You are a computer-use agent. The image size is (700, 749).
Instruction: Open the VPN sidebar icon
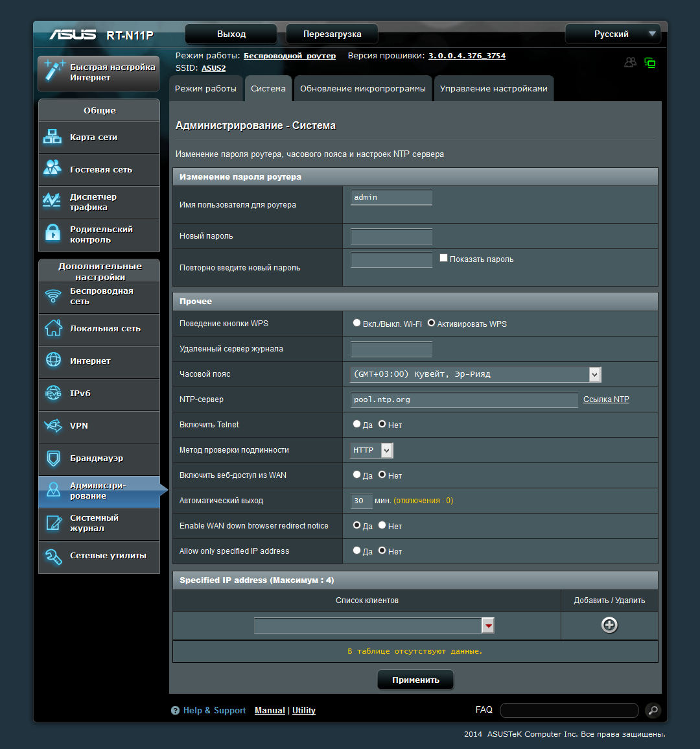53,425
